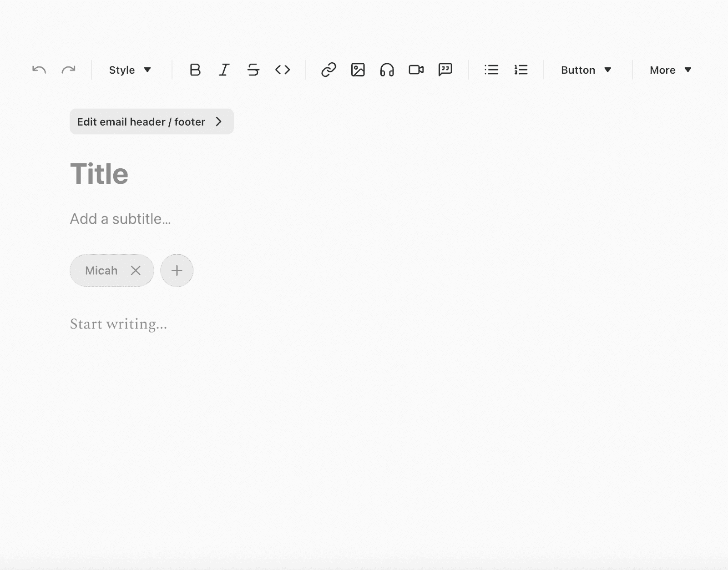Toggle bold formatting
Screen dimensions: 728x570
click(195, 70)
